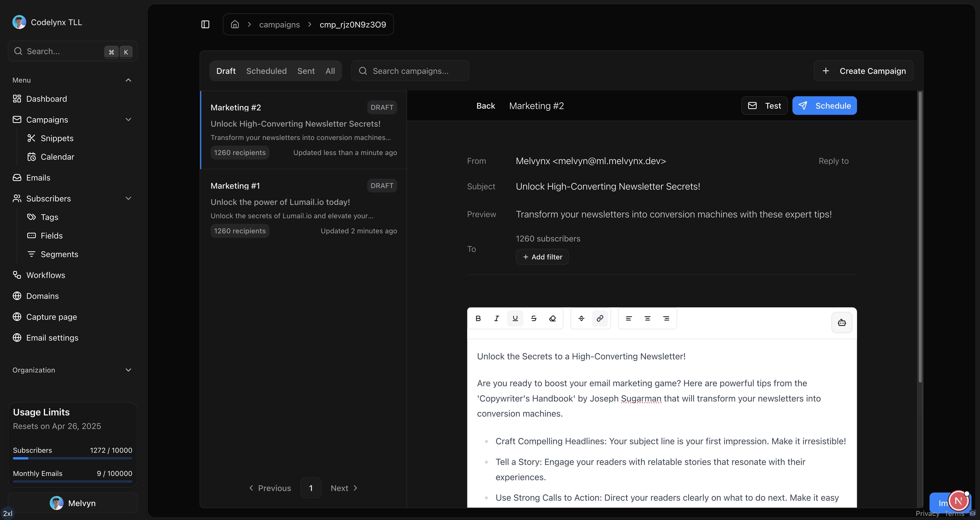The image size is (980, 520).
Task: Click the eraser clear-formatting icon
Action: [552, 318]
